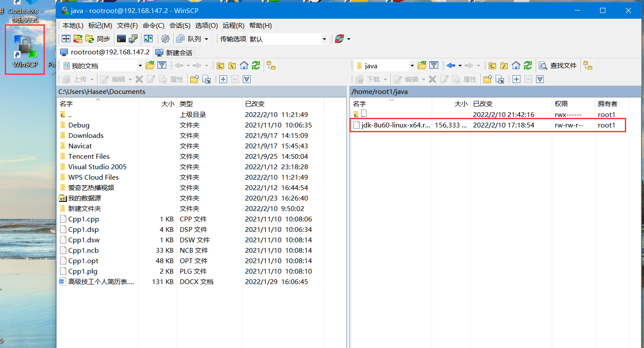Refresh the remote java directory listing
This screenshot has width=644, height=348.
click(x=528, y=65)
